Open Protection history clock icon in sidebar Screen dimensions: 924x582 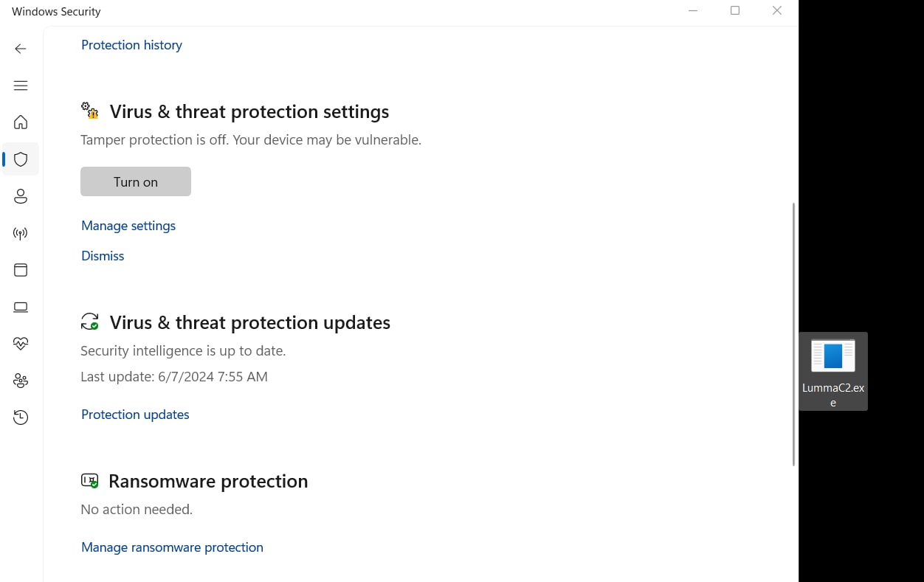pos(21,418)
